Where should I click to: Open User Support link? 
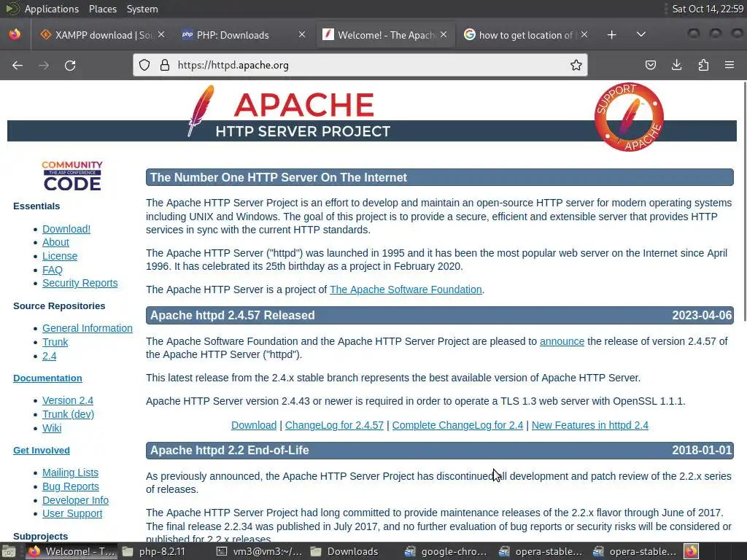[x=72, y=514]
